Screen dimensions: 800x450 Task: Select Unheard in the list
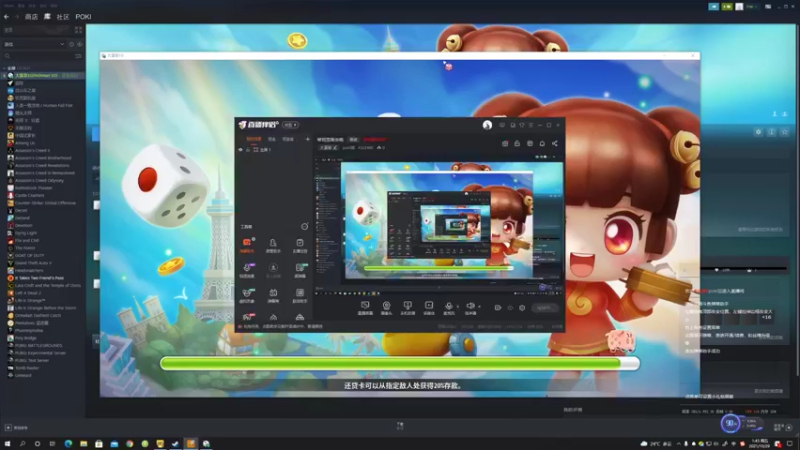pos(23,376)
